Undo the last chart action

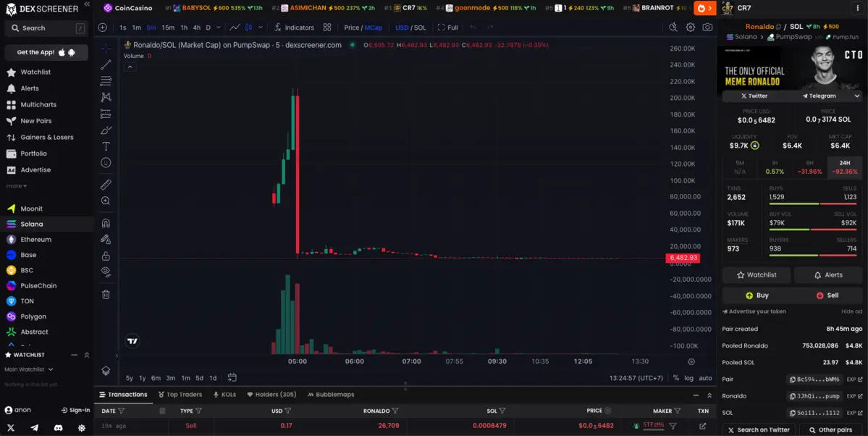pos(473,27)
